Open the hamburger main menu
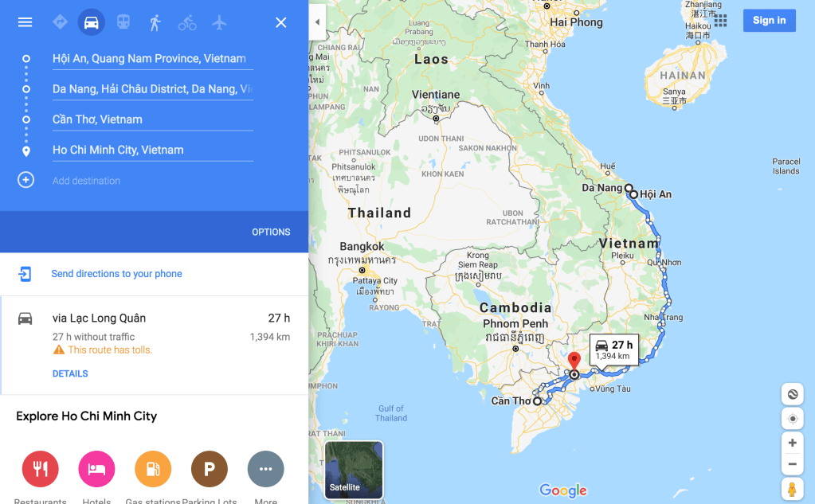The height and width of the screenshot is (504, 815). click(25, 22)
